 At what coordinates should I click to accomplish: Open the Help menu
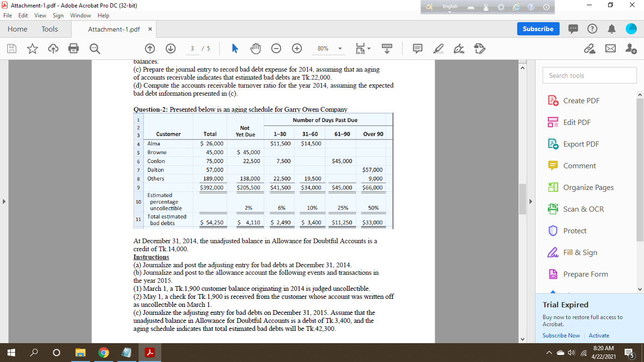[x=103, y=16]
